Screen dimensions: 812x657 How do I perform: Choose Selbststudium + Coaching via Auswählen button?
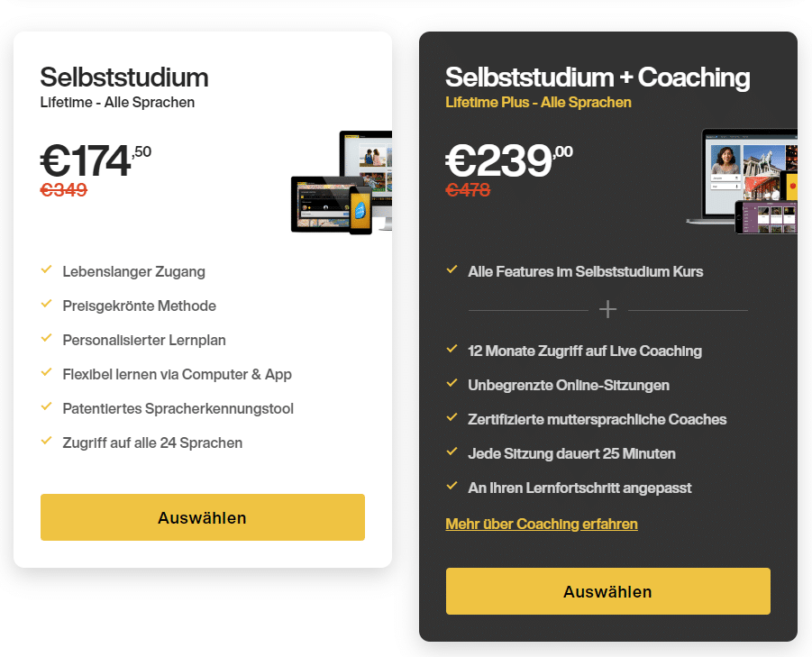click(x=608, y=591)
